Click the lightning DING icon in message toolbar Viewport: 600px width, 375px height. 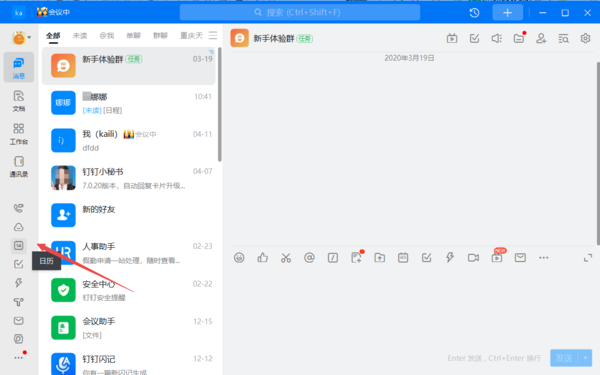[x=450, y=258]
